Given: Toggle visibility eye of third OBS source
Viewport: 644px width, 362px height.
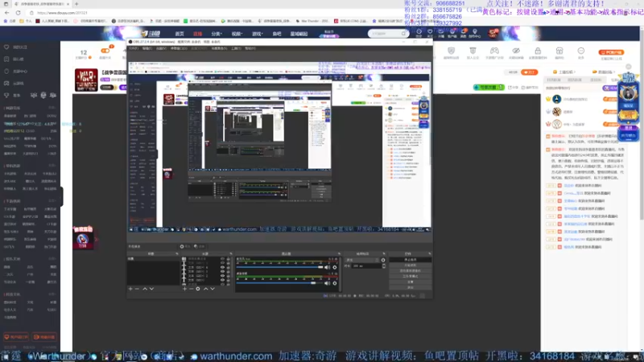Looking at the screenshot, I should (223, 268).
